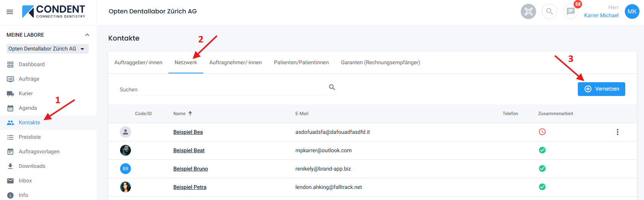The image size is (644, 200).
Task: Click the Aufträge icon in sidebar
Action: click(x=10, y=79)
